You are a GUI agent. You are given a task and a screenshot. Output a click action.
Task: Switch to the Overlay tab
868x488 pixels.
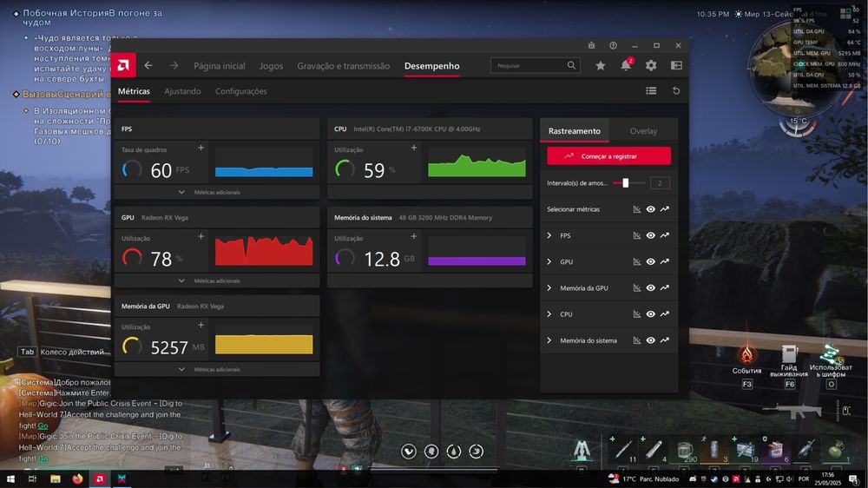[x=643, y=131]
